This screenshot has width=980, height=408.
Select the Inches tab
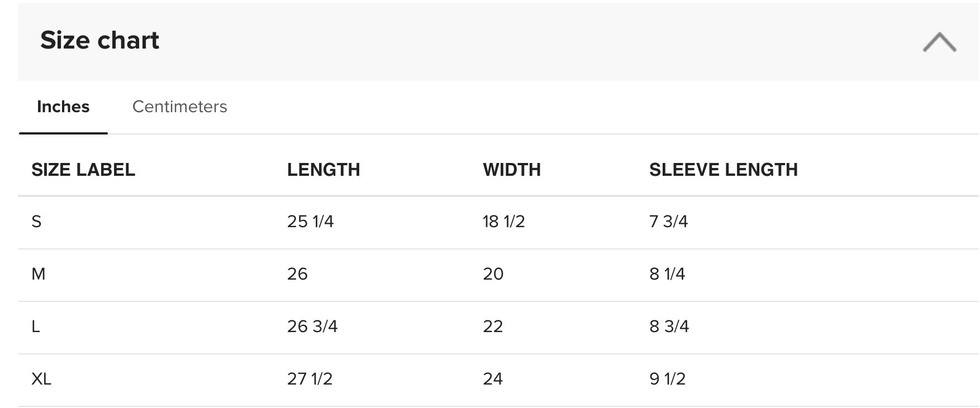[63, 107]
